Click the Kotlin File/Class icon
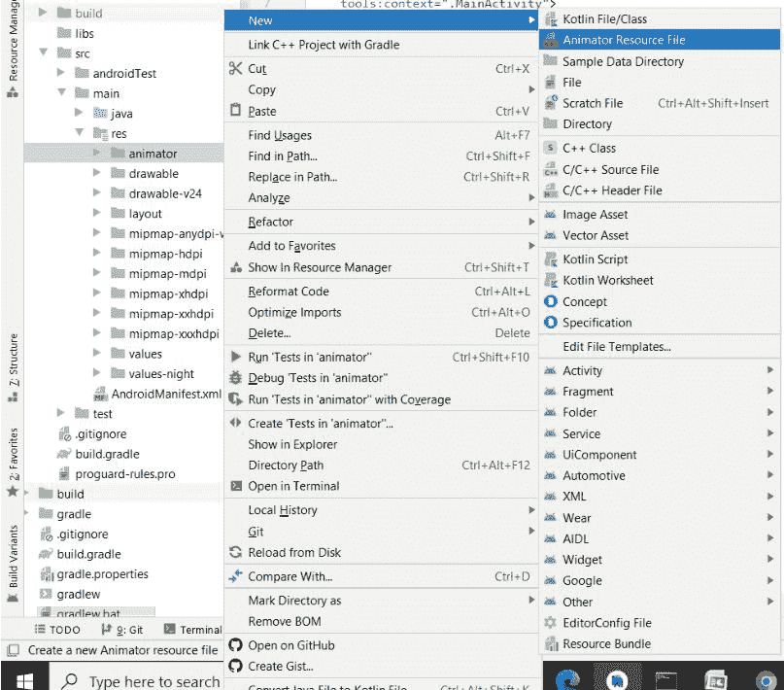Screen dimensions: 784x690 (550, 19)
